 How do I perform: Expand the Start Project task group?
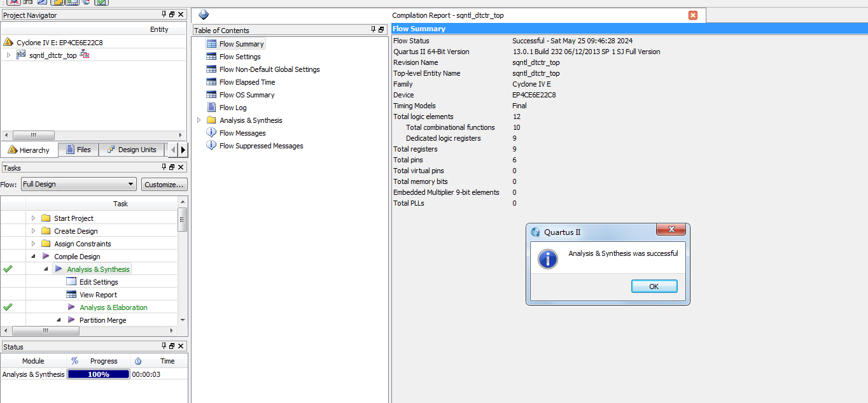[x=34, y=218]
